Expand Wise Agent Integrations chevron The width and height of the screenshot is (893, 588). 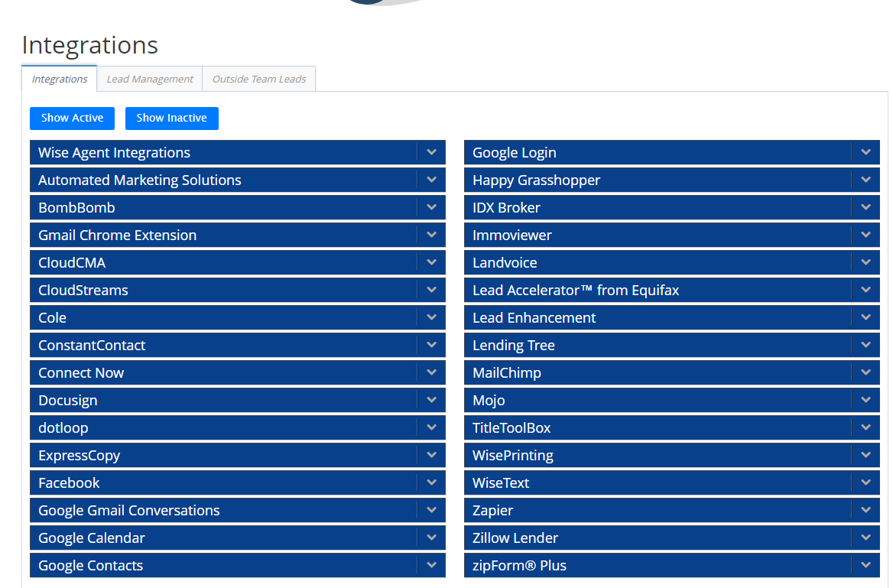pyautogui.click(x=432, y=152)
